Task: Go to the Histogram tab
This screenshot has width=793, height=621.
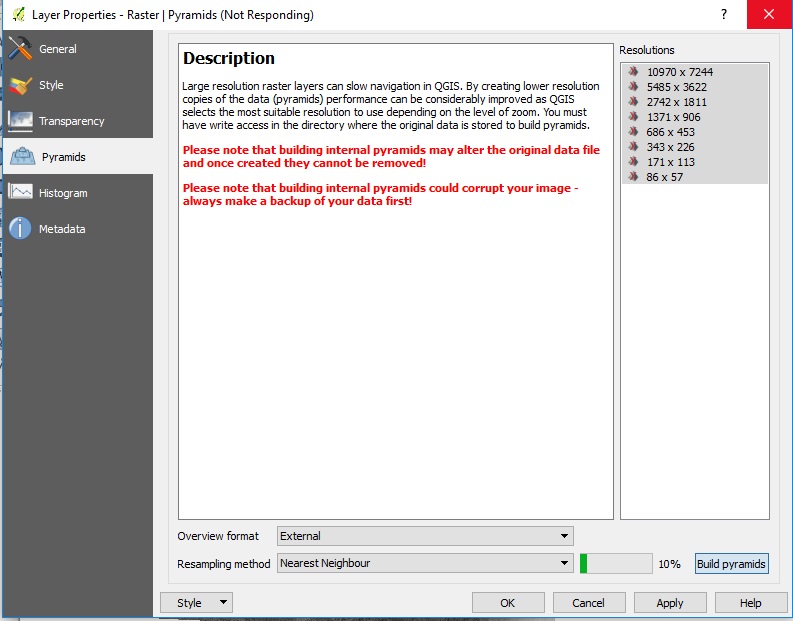Action: tap(78, 193)
